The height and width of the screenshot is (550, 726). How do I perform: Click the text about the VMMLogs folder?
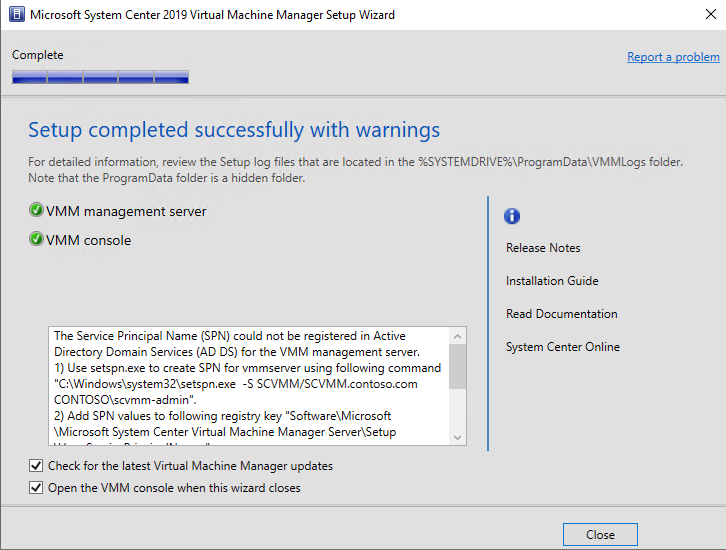355,169
